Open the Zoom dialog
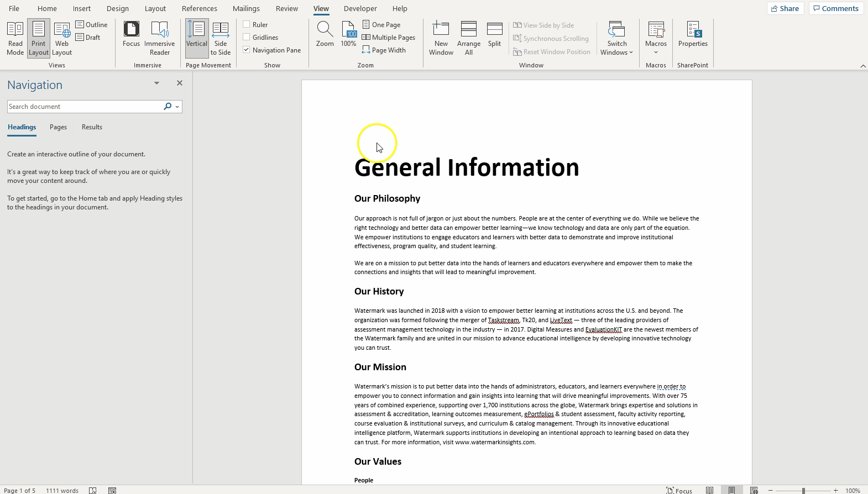The height and width of the screenshot is (494, 868). 325,34
